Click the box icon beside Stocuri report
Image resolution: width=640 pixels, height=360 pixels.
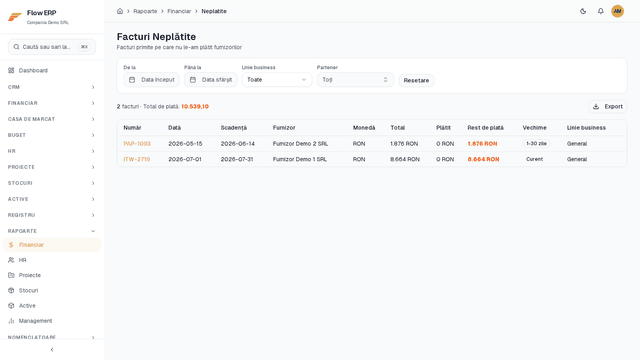[11, 291]
